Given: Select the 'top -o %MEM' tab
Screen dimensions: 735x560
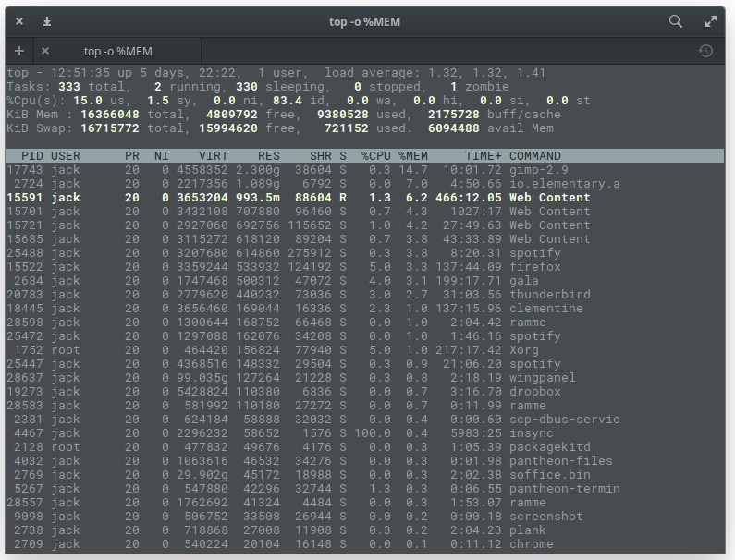Looking at the screenshot, I should tap(118, 51).
